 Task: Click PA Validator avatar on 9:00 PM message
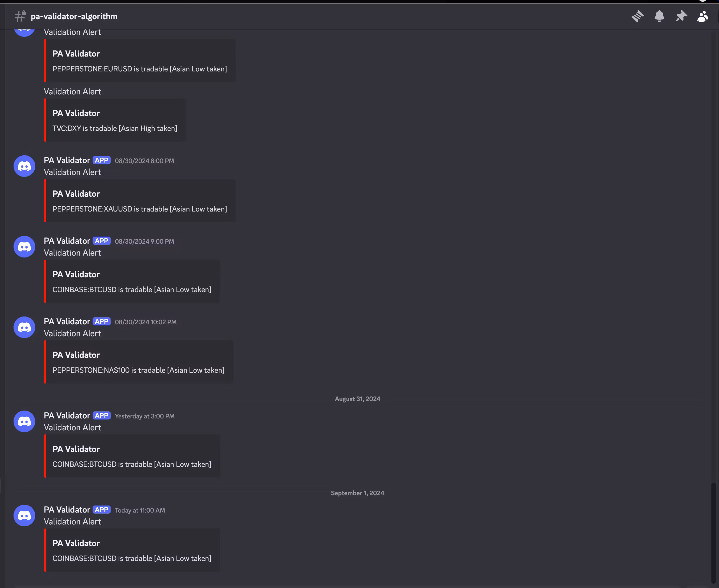(x=24, y=247)
